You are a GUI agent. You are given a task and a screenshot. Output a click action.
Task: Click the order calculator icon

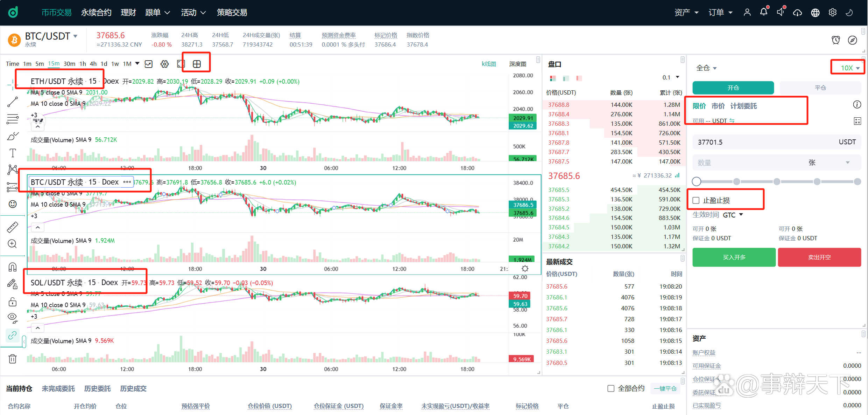pyautogui.click(x=857, y=121)
